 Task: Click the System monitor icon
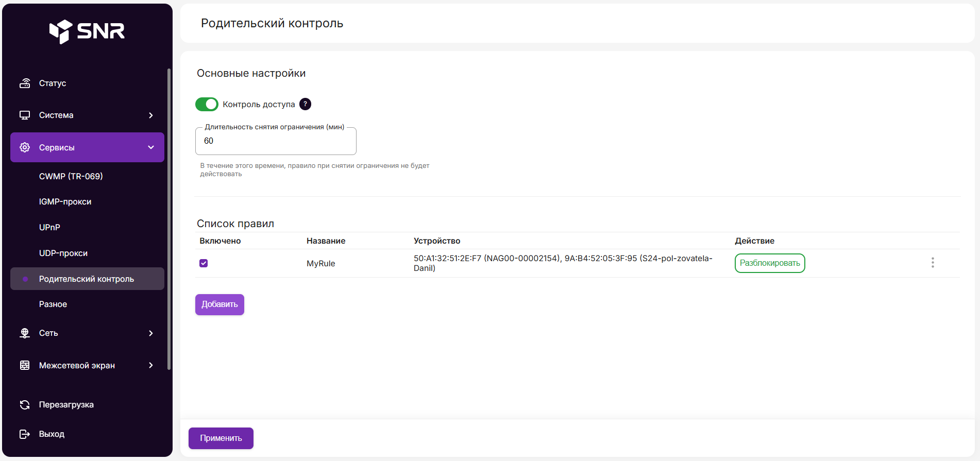(x=25, y=115)
